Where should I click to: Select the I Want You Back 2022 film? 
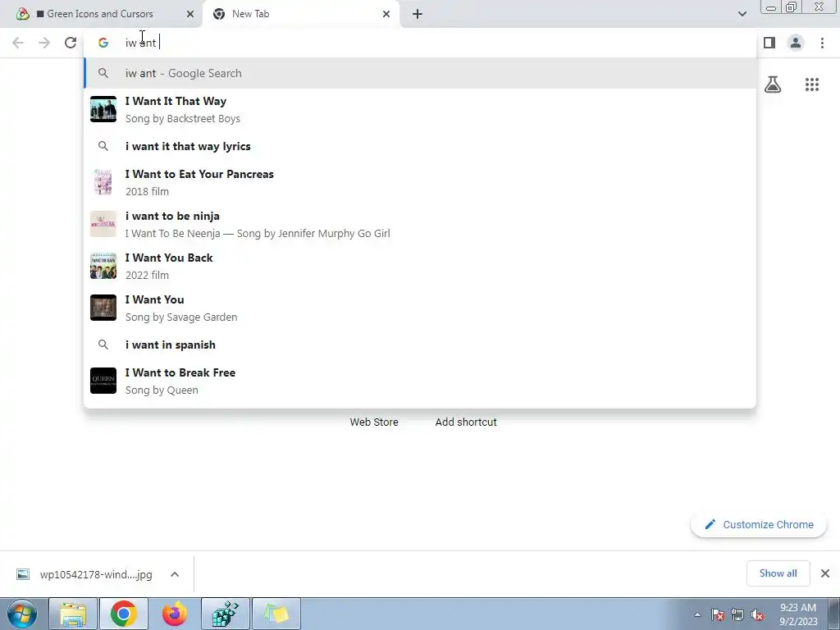(420, 266)
